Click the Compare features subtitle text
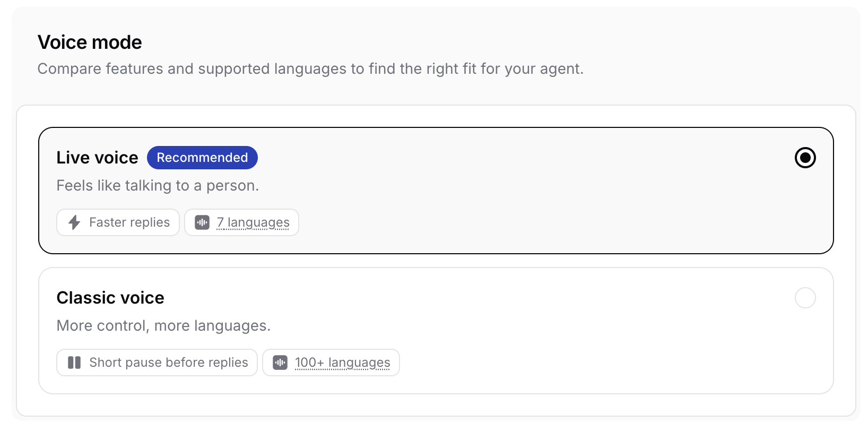The height and width of the screenshot is (431, 868). [310, 68]
